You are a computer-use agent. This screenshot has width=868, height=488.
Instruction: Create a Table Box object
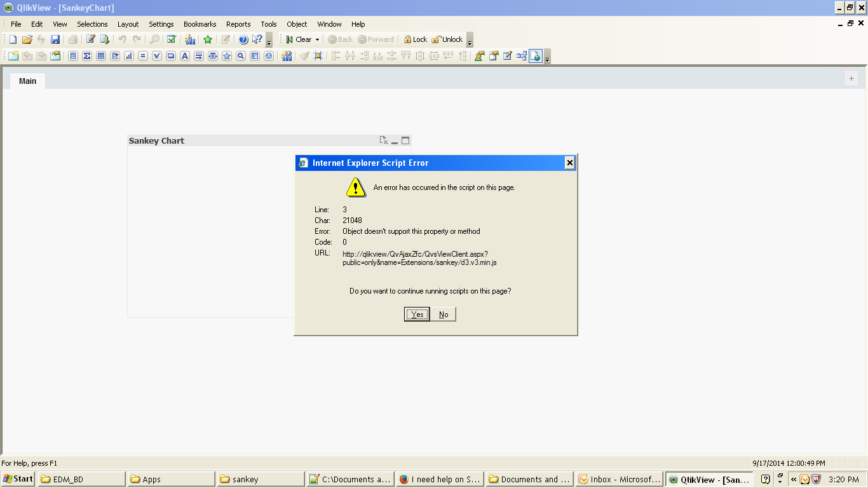click(101, 56)
